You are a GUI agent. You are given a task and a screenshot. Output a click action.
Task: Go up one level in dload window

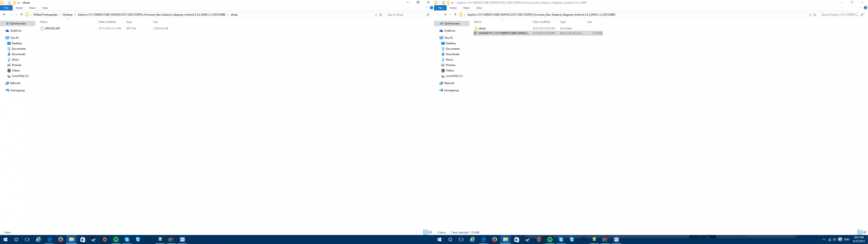click(x=21, y=15)
